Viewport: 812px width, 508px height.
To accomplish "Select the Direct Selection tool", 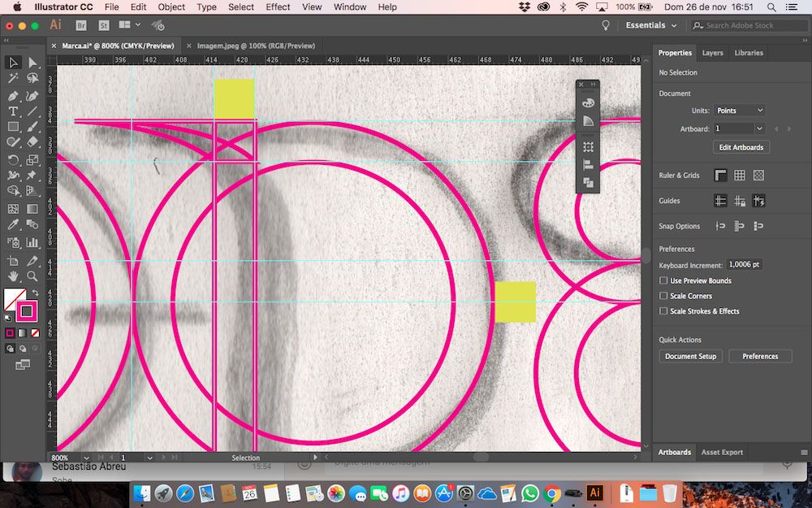I will tap(32, 63).
